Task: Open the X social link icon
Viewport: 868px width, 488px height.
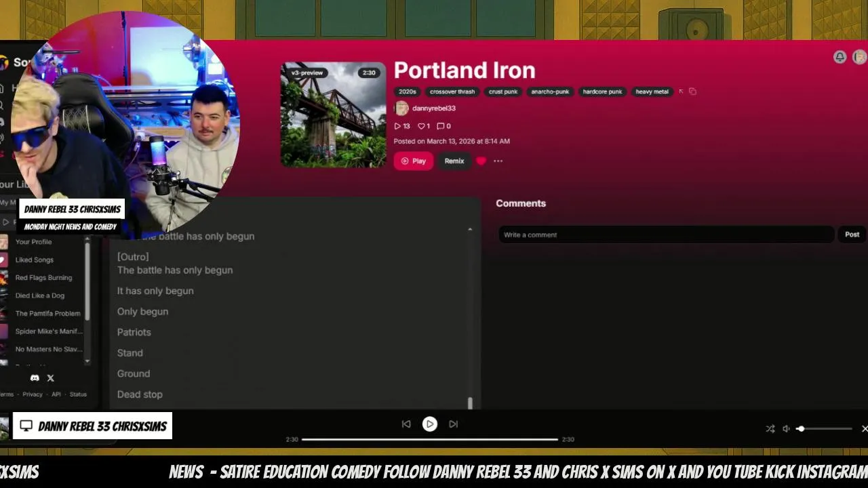Action: pos(50,378)
